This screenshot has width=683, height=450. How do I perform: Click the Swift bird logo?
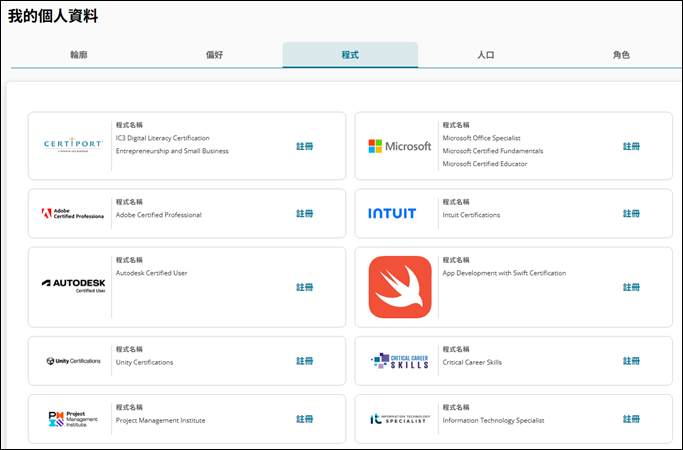tap(400, 287)
